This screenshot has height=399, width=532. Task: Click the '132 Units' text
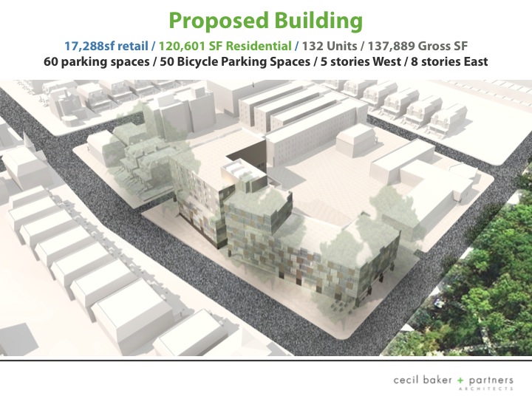tap(330, 46)
